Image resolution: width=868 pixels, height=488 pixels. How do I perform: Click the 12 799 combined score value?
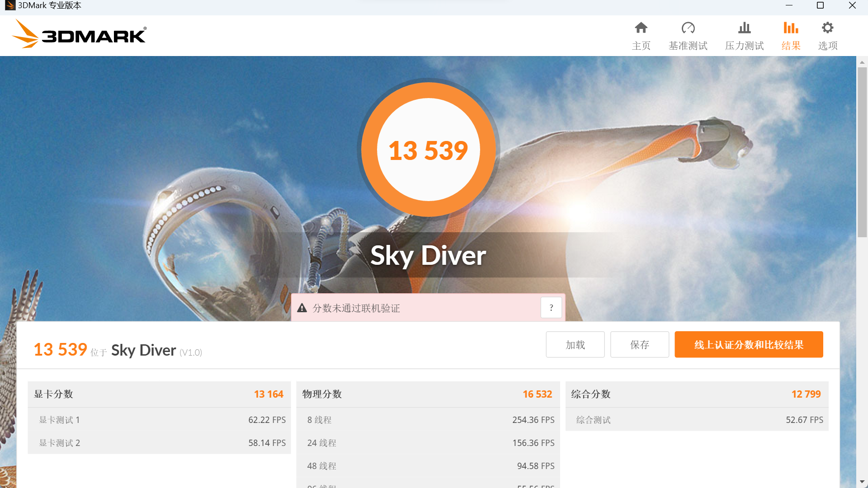coord(806,394)
